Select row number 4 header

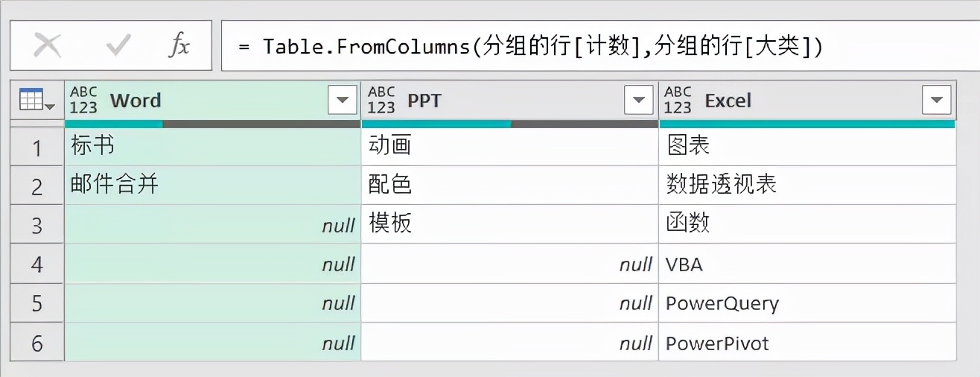[x=37, y=264]
